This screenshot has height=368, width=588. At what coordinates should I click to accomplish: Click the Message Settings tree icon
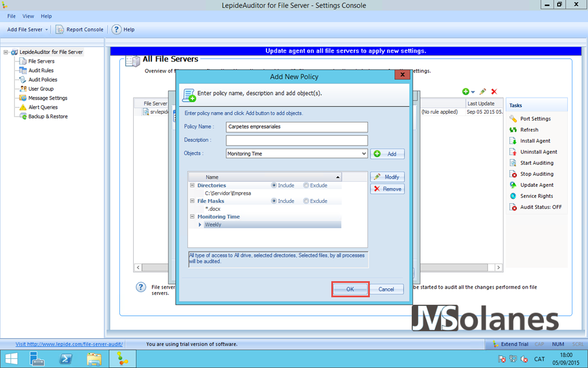click(x=23, y=98)
